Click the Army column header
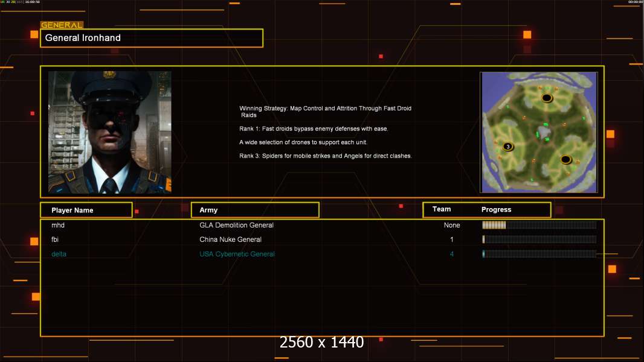Image resolution: width=644 pixels, height=362 pixels. click(255, 210)
